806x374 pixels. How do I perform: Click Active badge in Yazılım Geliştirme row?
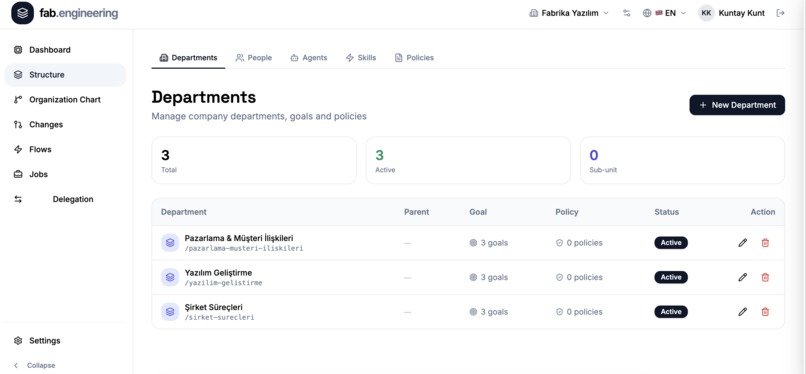point(671,277)
